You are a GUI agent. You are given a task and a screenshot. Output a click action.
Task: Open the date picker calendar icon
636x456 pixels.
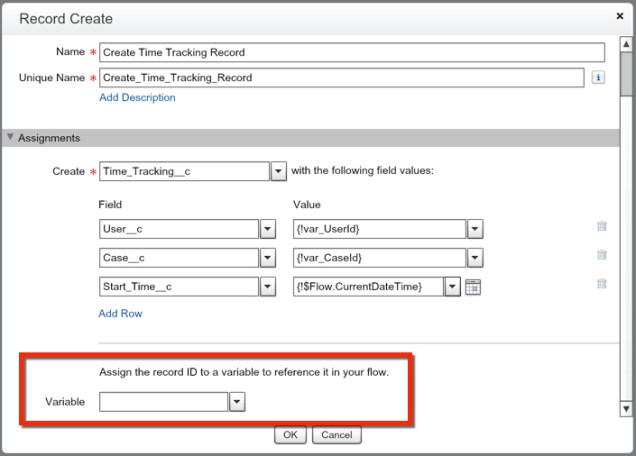473,287
